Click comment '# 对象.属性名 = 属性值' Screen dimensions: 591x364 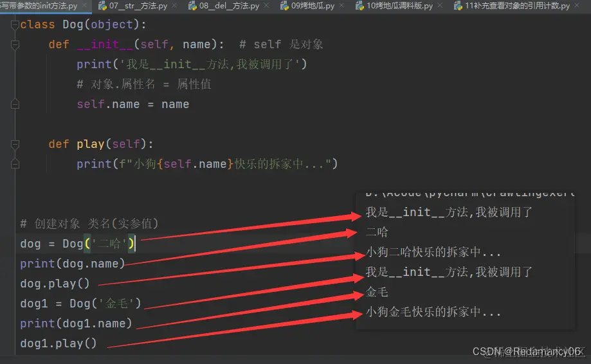144,84
